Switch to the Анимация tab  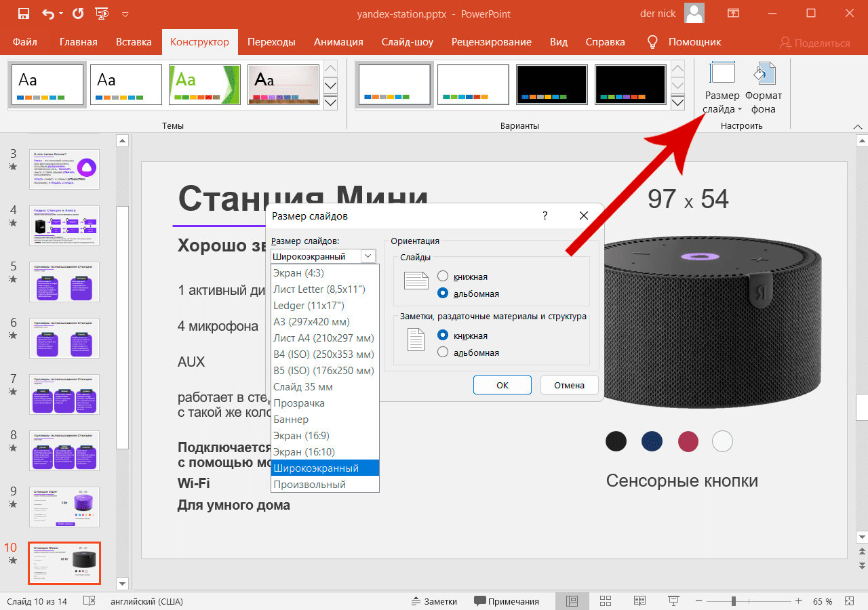(338, 42)
